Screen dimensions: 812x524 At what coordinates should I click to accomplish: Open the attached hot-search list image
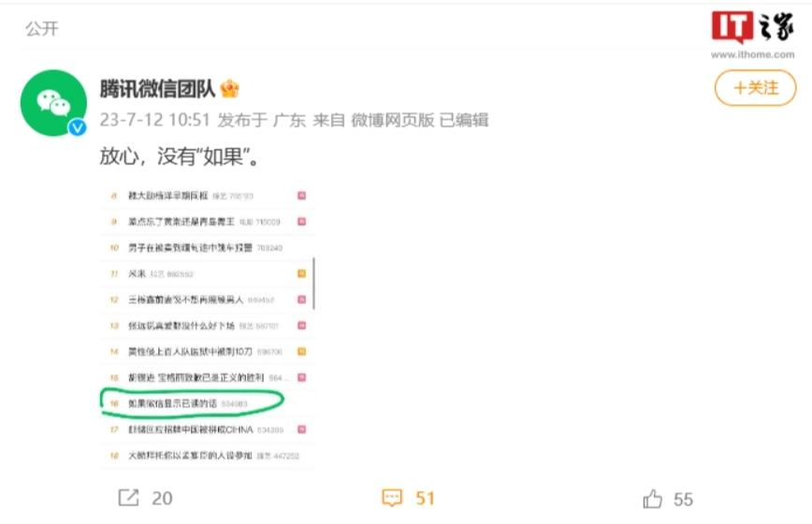208,326
